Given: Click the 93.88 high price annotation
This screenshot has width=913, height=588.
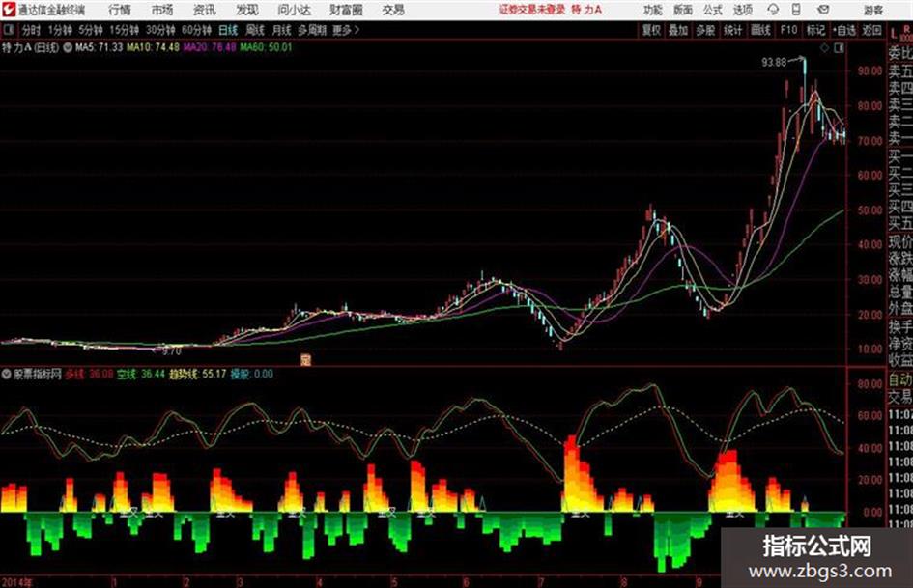Looking at the screenshot, I should pyautogui.click(x=774, y=63).
